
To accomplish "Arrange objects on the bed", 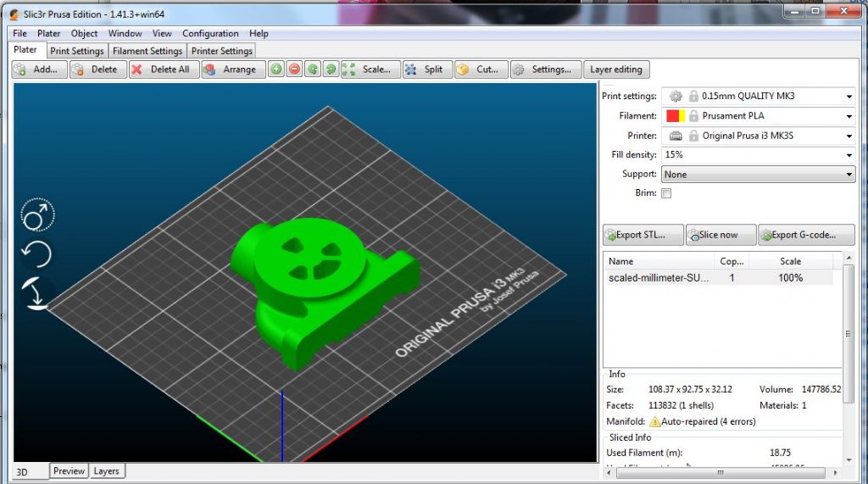I will [x=233, y=70].
